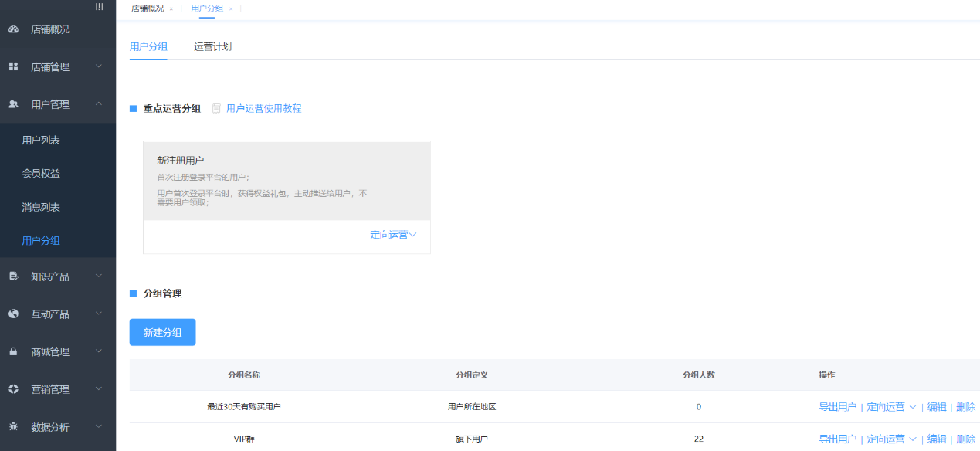This screenshot has height=451, width=980.
Task: Close the 店铺概况 tab
Action: 171,8
